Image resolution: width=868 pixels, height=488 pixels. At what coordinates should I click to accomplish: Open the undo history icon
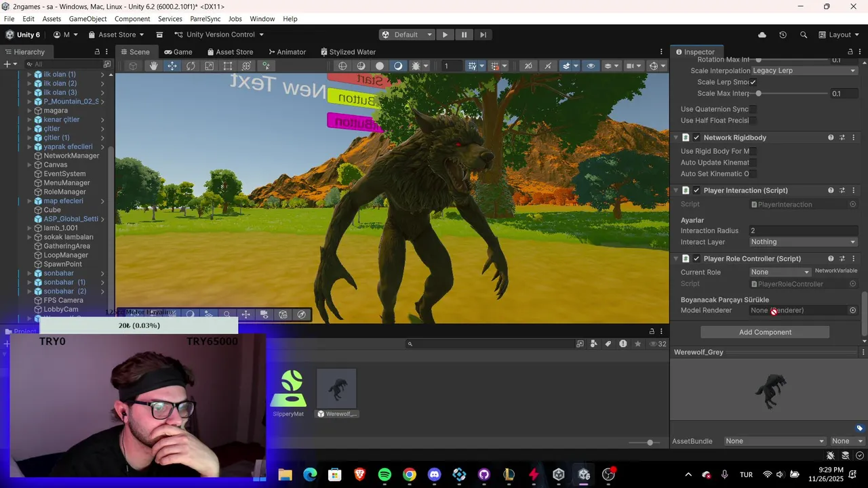(783, 35)
